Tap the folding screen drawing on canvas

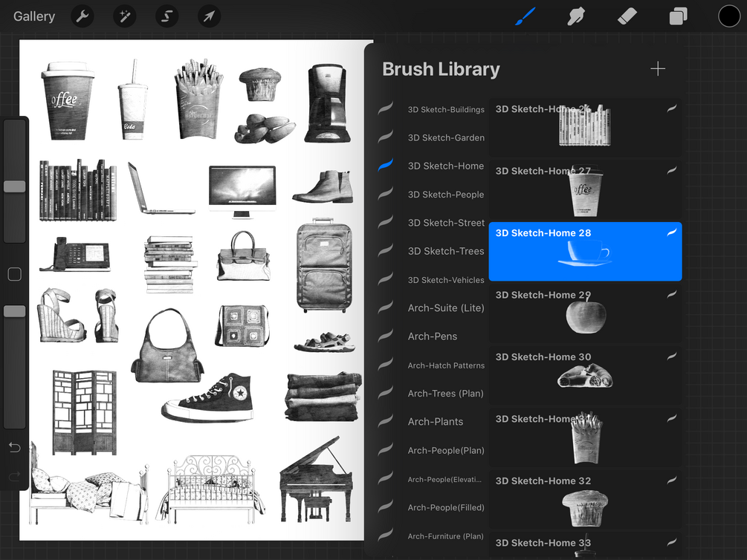click(84, 412)
